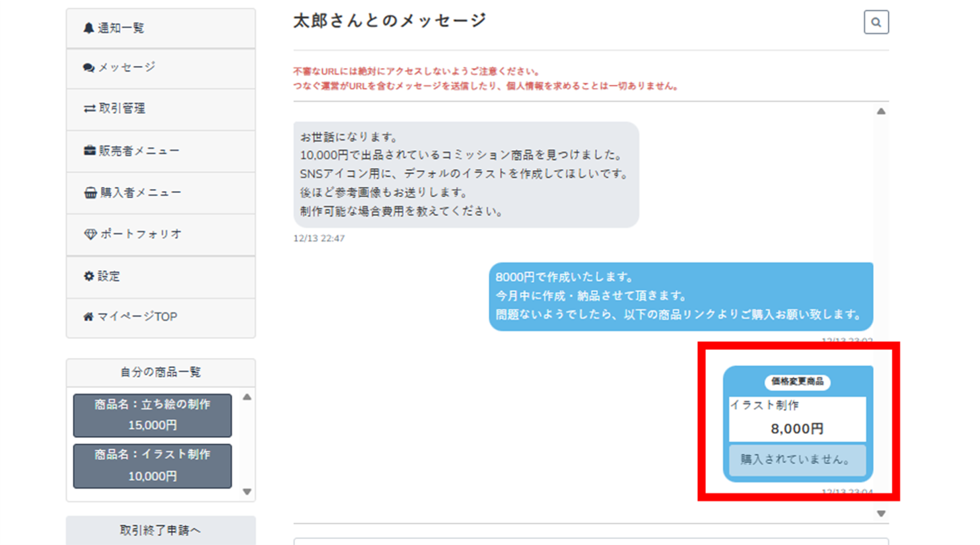Click the 購入されていません。 status box
The image size is (980, 545).
coord(798,460)
